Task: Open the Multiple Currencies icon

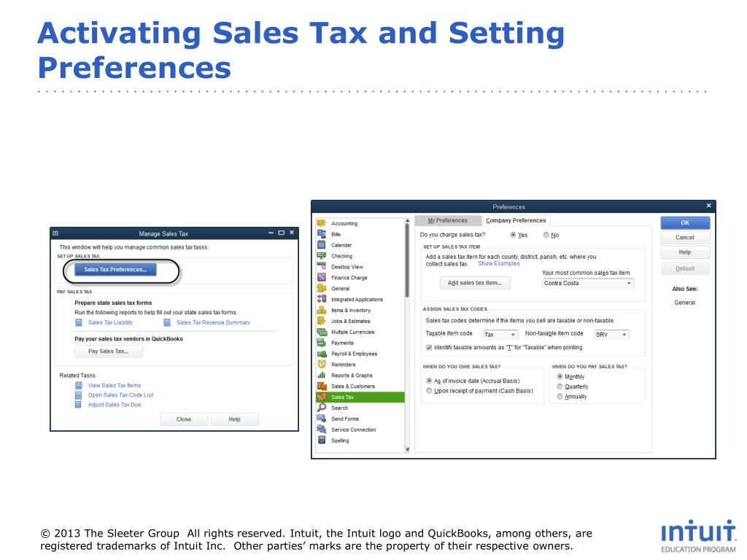Action: pos(322,332)
